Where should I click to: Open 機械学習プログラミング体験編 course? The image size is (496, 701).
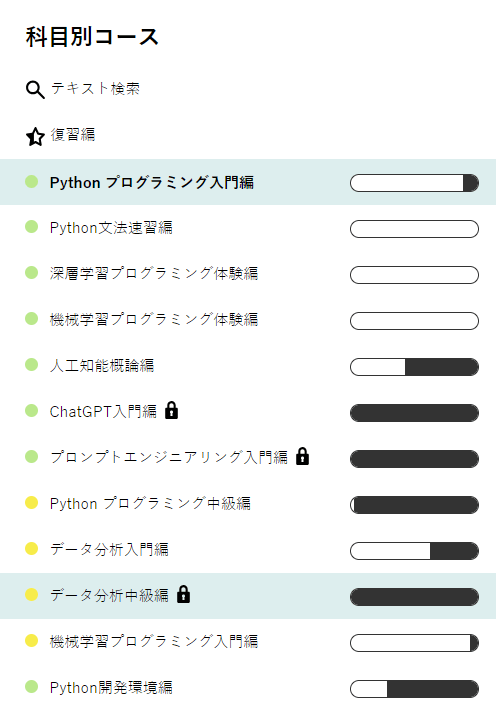point(248,320)
